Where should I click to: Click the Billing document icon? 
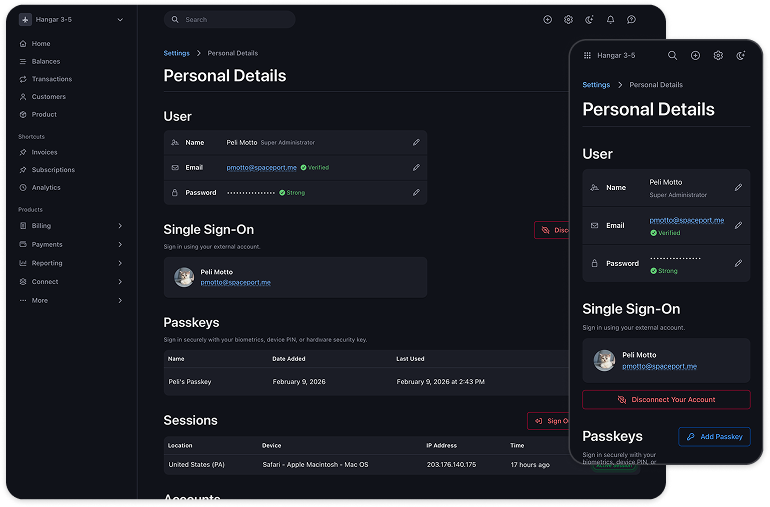coord(23,226)
